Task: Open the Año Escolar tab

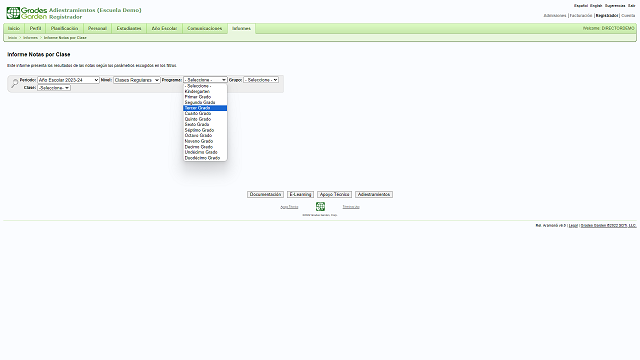Action: (164, 29)
